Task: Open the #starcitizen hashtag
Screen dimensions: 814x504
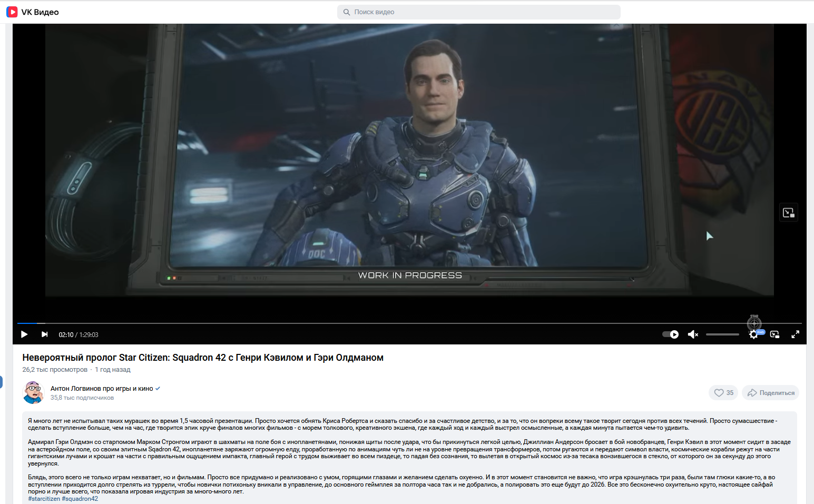Action: point(44,499)
